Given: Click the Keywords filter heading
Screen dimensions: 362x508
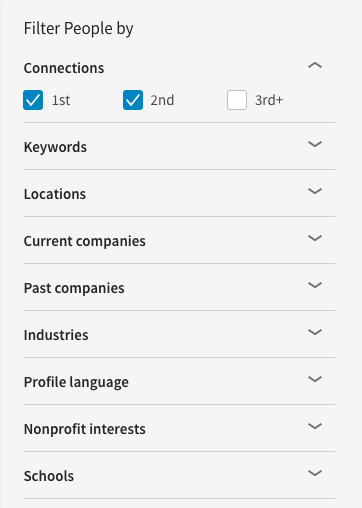Looking at the screenshot, I should 55,147.
